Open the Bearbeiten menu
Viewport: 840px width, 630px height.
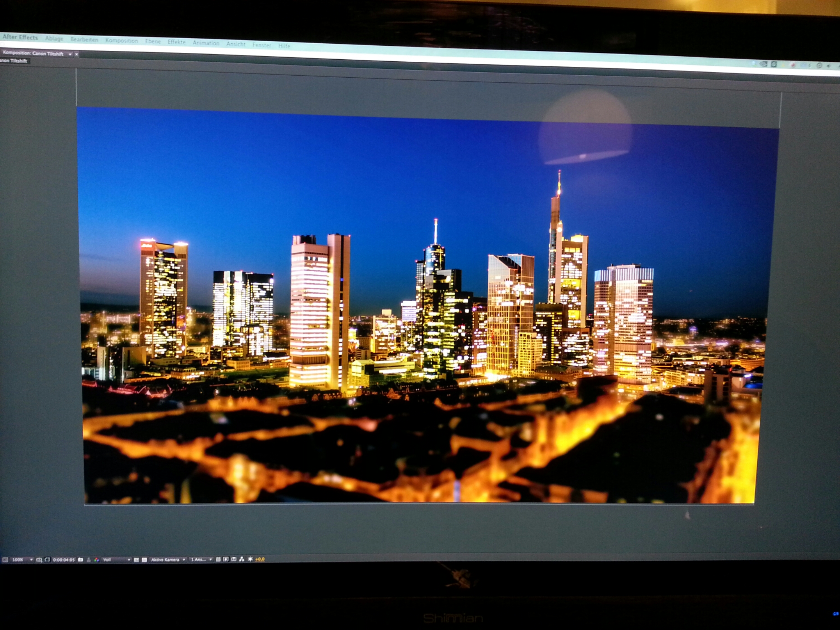point(84,39)
